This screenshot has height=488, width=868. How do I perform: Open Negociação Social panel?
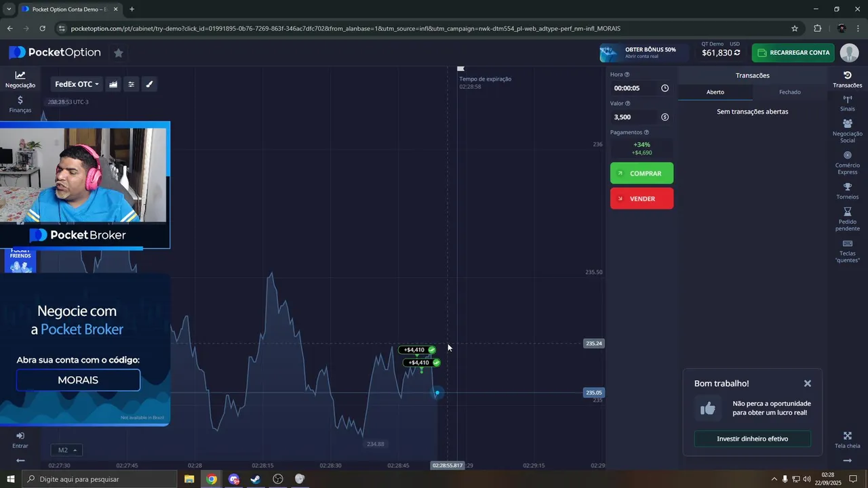click(x=847, y=131)
